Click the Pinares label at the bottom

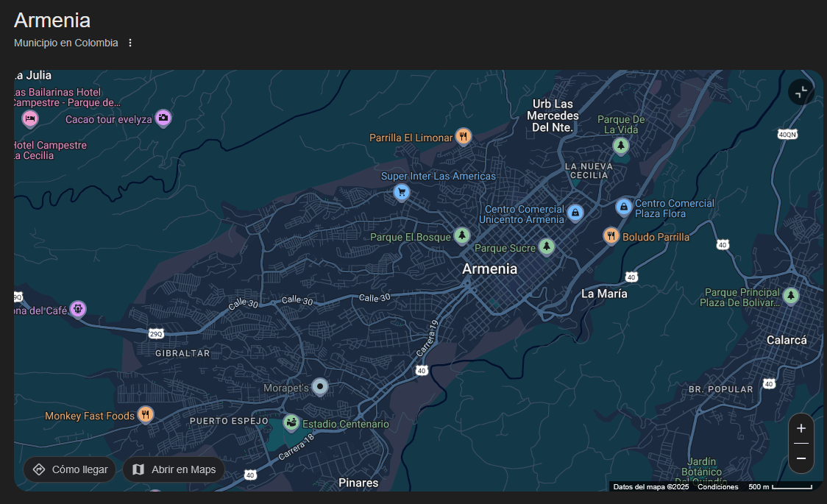pyautogui.click(x=358, y=483)
